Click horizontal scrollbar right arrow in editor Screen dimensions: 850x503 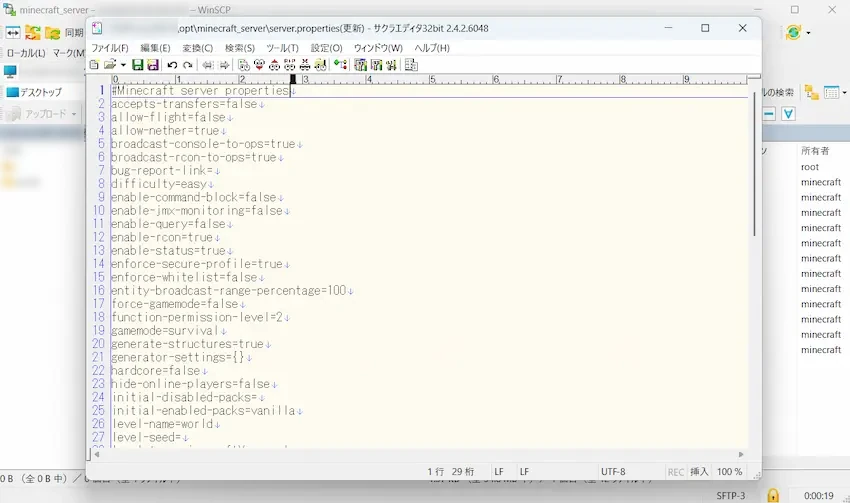(741, 454)
